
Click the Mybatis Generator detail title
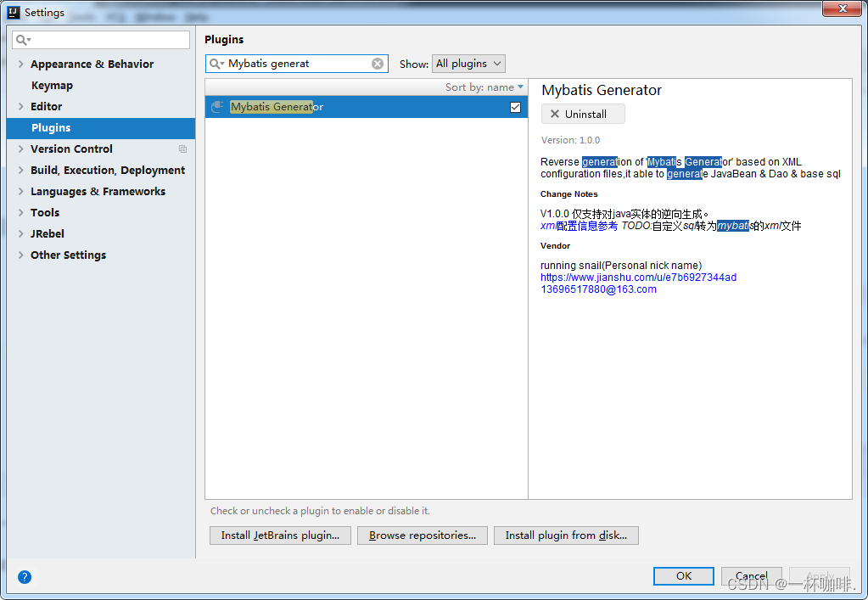(x=602, y=90)
